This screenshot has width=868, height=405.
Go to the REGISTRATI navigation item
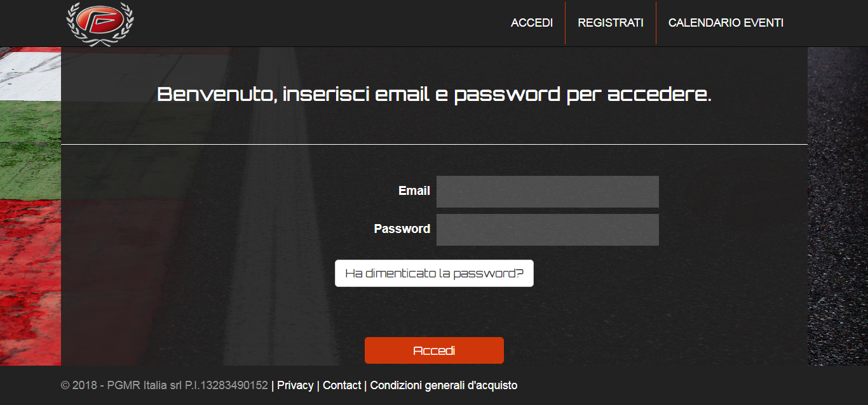point(611,23)
